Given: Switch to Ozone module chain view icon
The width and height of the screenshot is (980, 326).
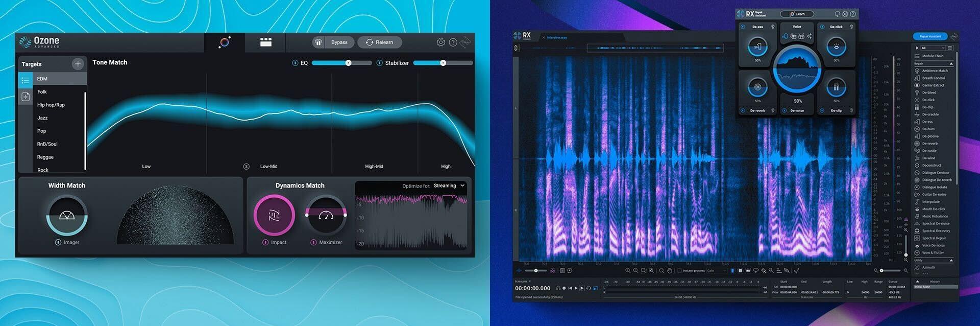Looking at the screenshot, I should [x=265, y=42].
